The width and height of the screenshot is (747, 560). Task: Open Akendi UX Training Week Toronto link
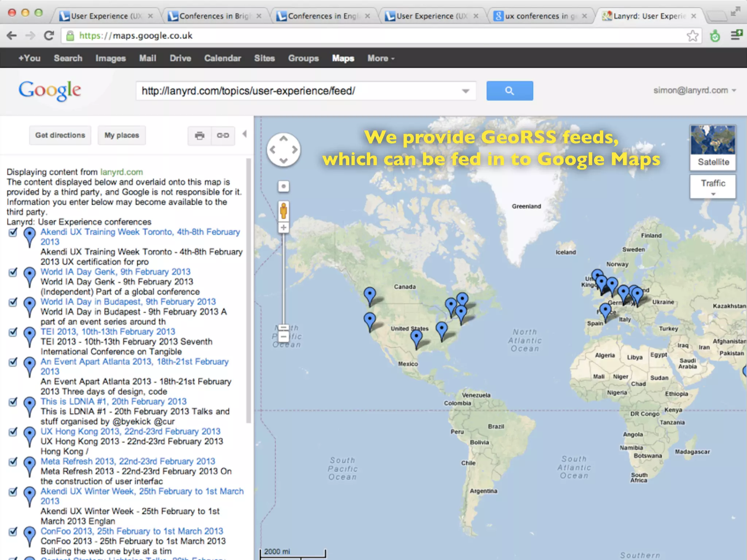coord(140,237)
